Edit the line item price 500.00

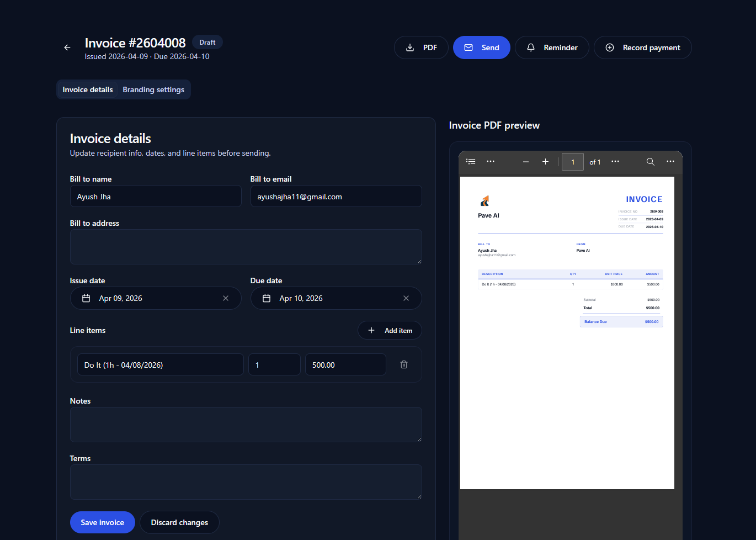345,364
